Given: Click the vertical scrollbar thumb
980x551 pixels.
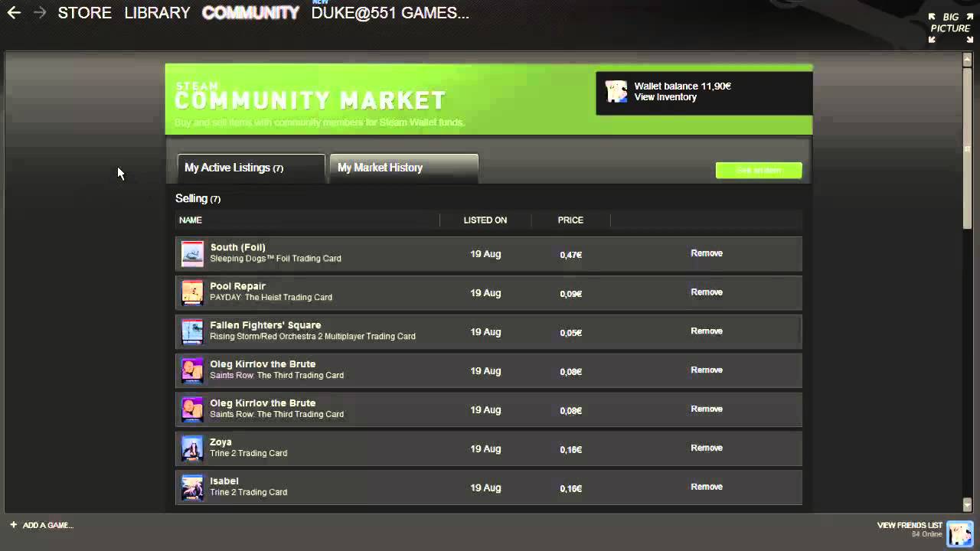Looking at the screenshot, I should pos(968,147).
